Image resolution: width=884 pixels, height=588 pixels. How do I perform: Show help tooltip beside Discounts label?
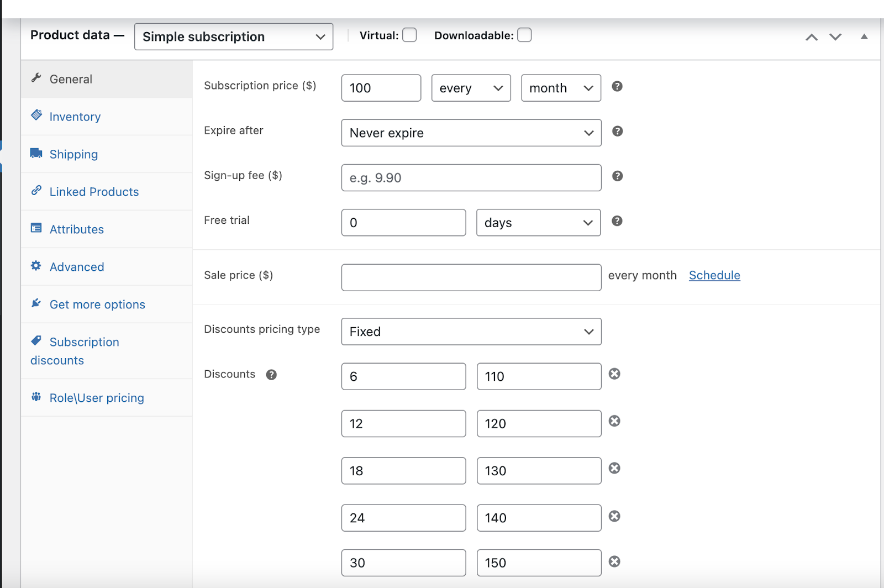tap(271, 375)
